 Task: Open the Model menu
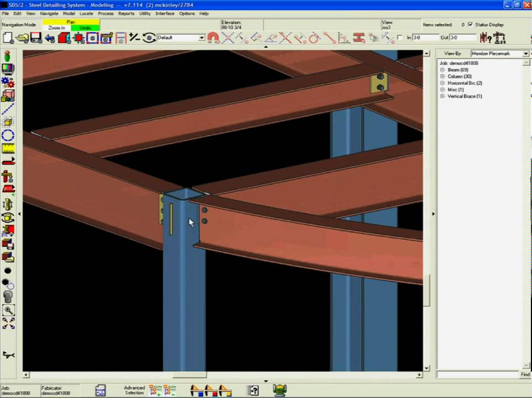[69, 14]
